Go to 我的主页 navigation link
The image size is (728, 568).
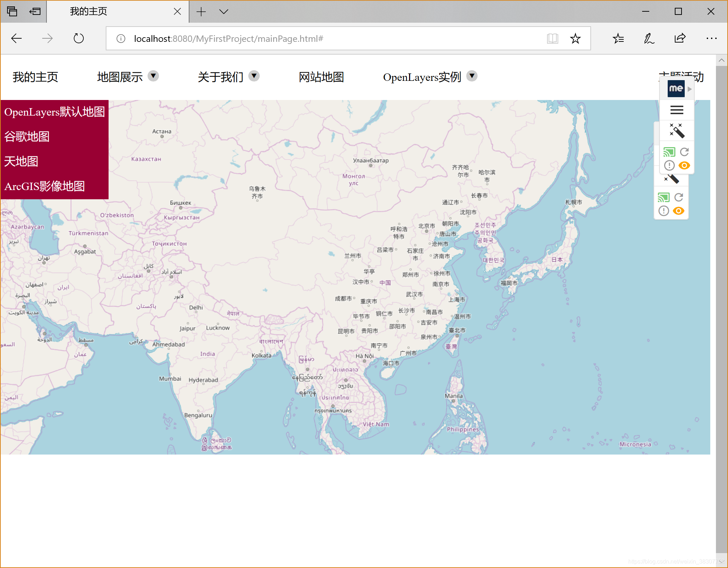pos(35,77)
